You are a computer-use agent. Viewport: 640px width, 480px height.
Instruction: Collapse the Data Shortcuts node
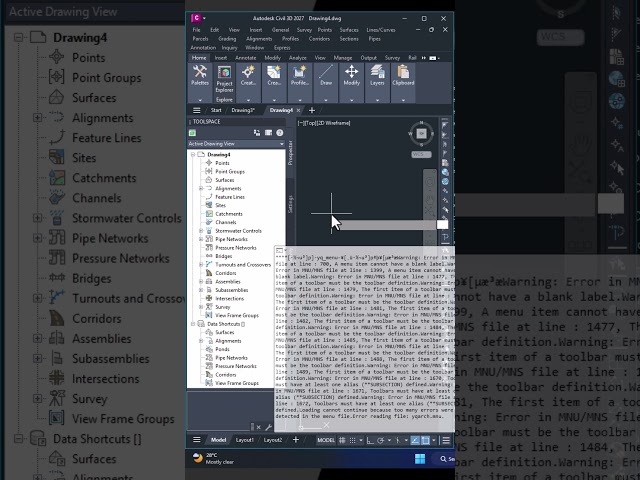pyautogui.click(x=193, y=324)
